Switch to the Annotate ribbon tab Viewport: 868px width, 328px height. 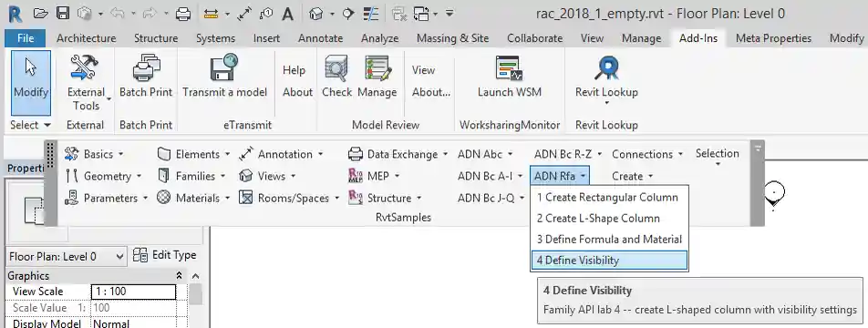point(321,38)
